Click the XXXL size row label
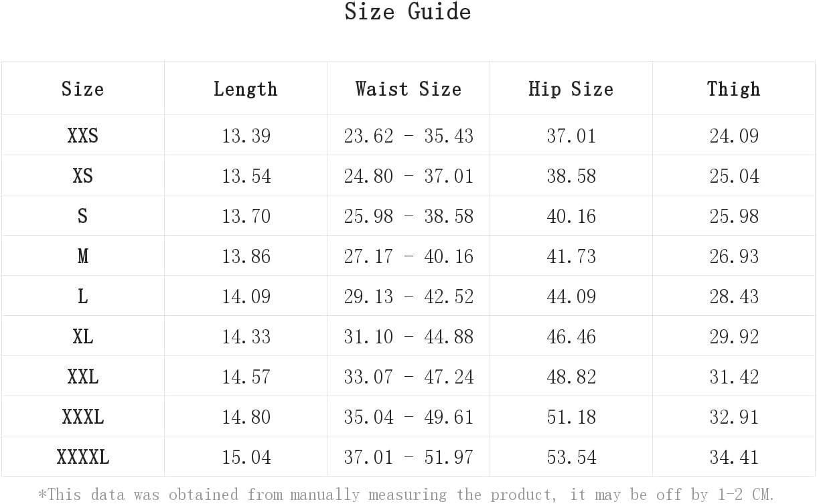The image size is (817, 504). (82, 416)
